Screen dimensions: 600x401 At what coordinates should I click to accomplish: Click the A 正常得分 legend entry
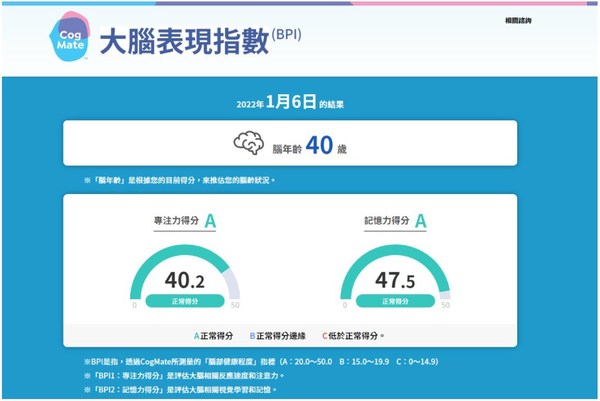pyautogui.click(x=213, y=336)
